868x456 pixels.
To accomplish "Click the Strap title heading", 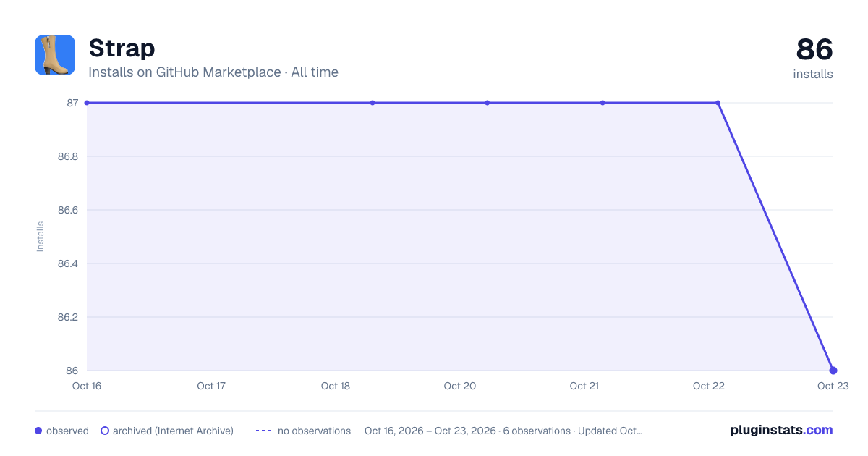I will click(122, 48).
